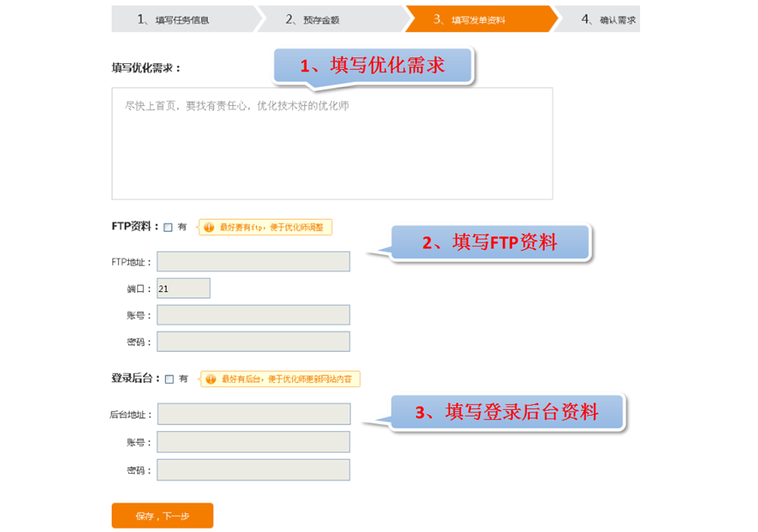The image size is (758, 532).
Task: Click the warning icon in the 登录后台 tip
Action: pyautogui.click(x=211, y=380)
